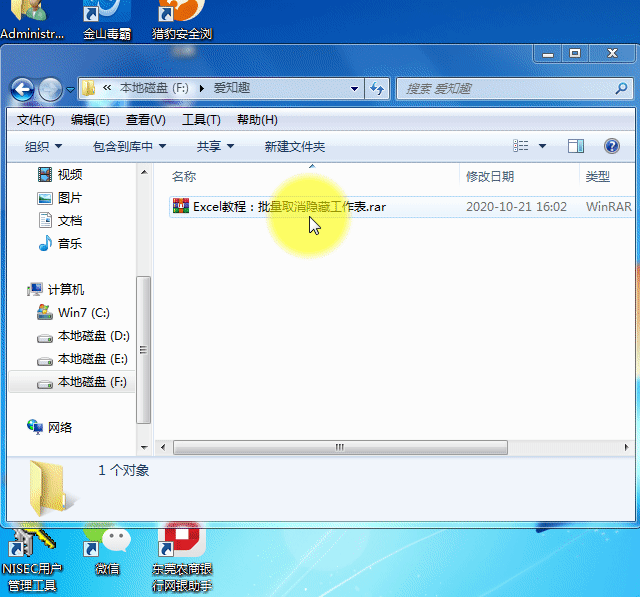
Task: Select 视频 library in navigation pane
Action: point(60,175)
